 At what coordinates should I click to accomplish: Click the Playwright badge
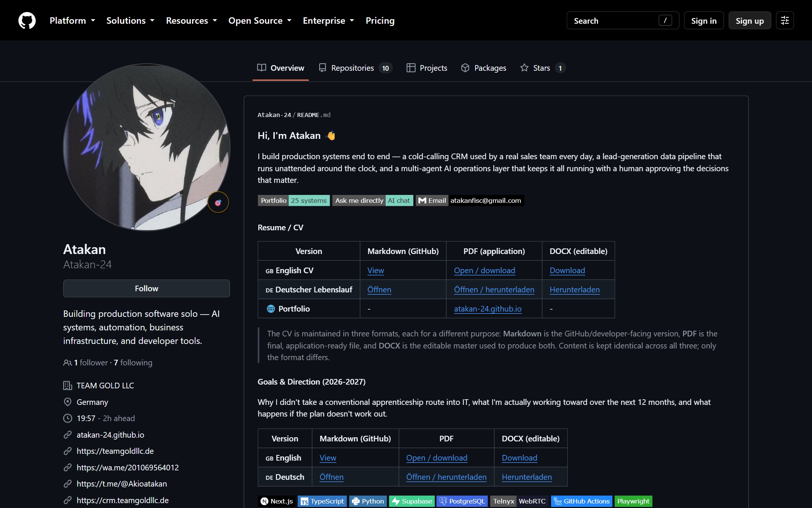[633, 501]
